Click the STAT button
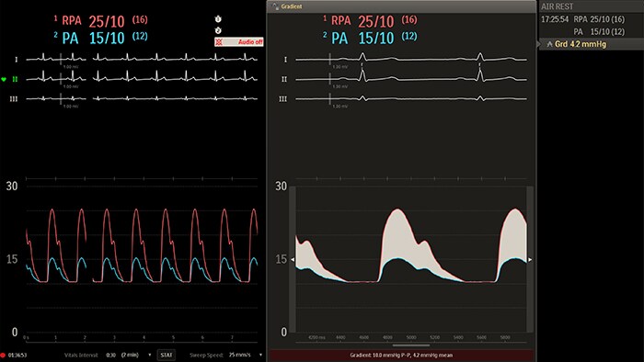Image resolution: width=644 pixels, height=362 pixels. tap(167, 355)
